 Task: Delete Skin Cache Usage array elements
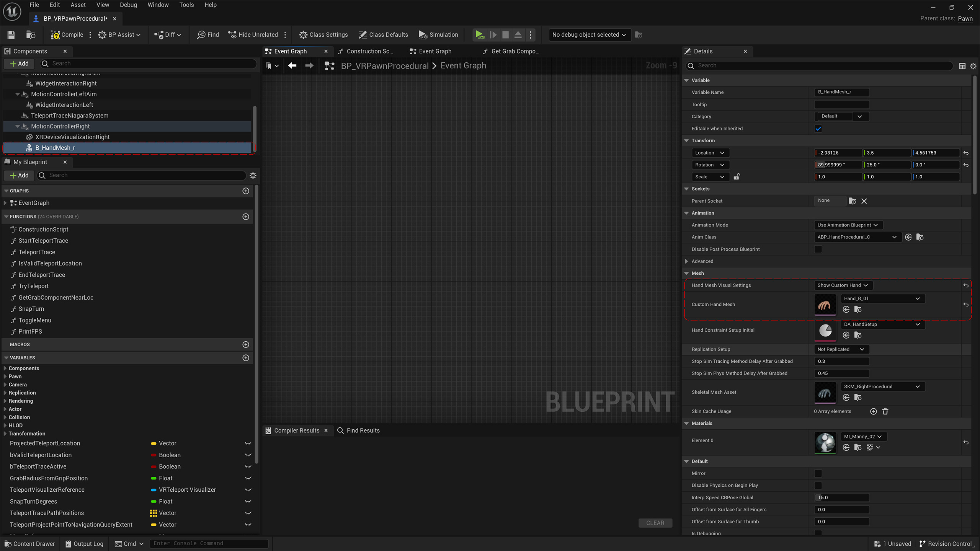point(885,411)
